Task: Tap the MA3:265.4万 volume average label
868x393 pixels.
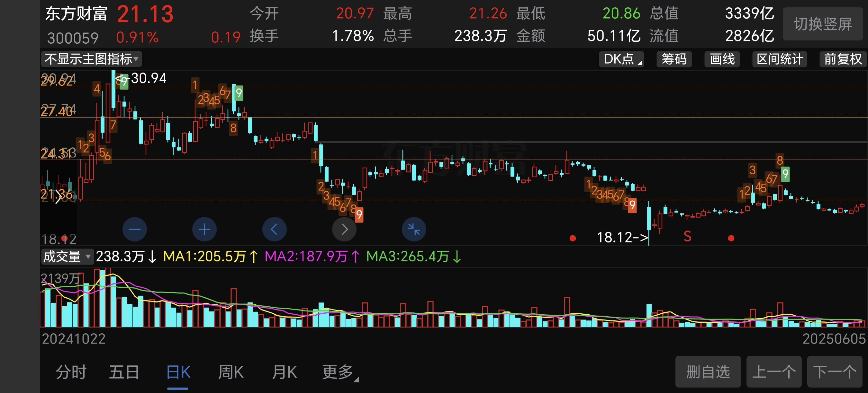Action: [x=414, y=257]
